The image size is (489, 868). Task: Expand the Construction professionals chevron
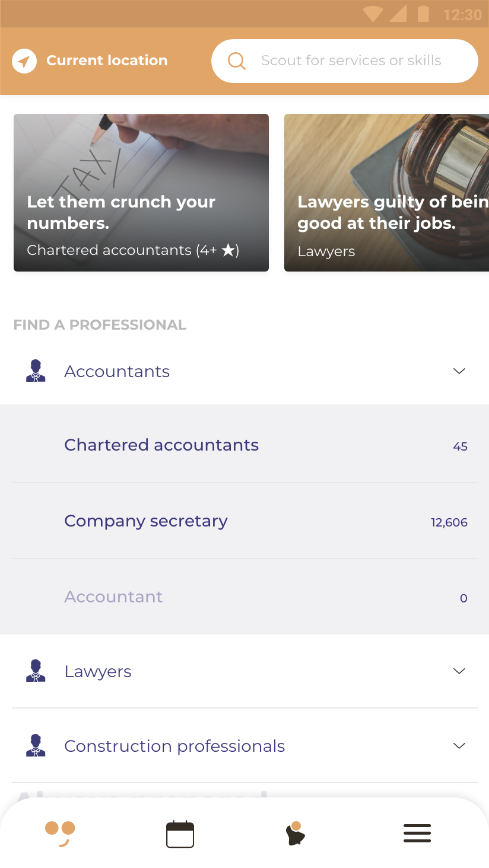pyautogui.click(x=459, y=746)
